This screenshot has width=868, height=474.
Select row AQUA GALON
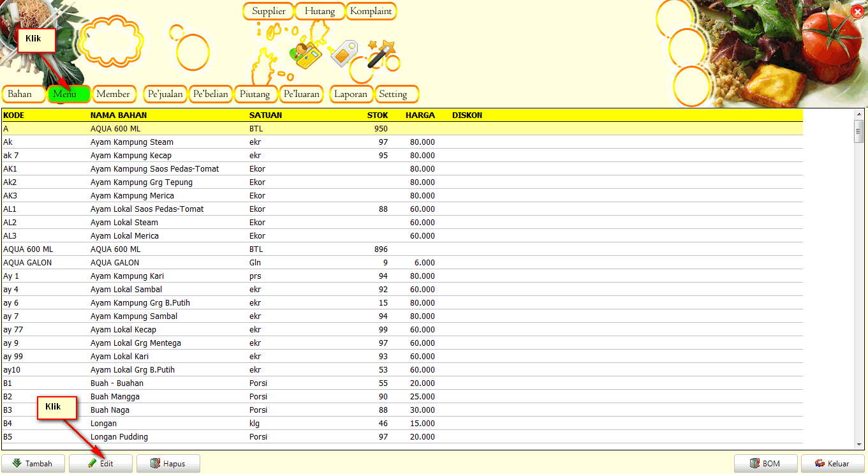click(x=402, y=263)
